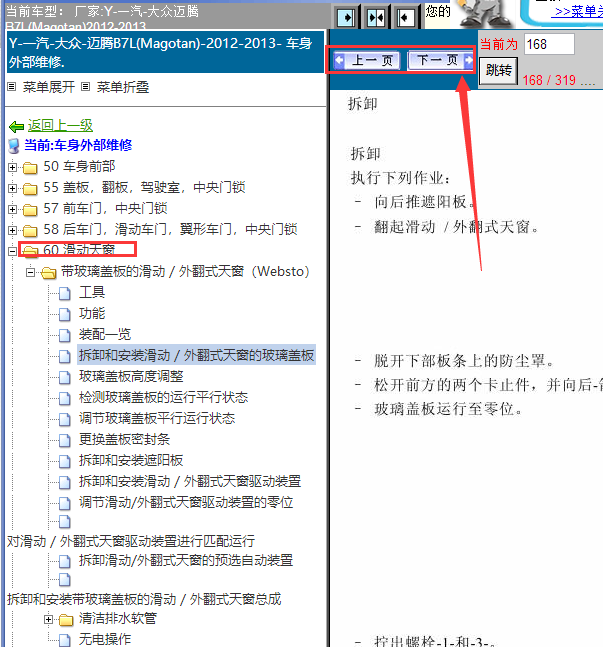603x647 pixels.
Task: Click the page icon beside 装配一览
Action: (64, 335)
